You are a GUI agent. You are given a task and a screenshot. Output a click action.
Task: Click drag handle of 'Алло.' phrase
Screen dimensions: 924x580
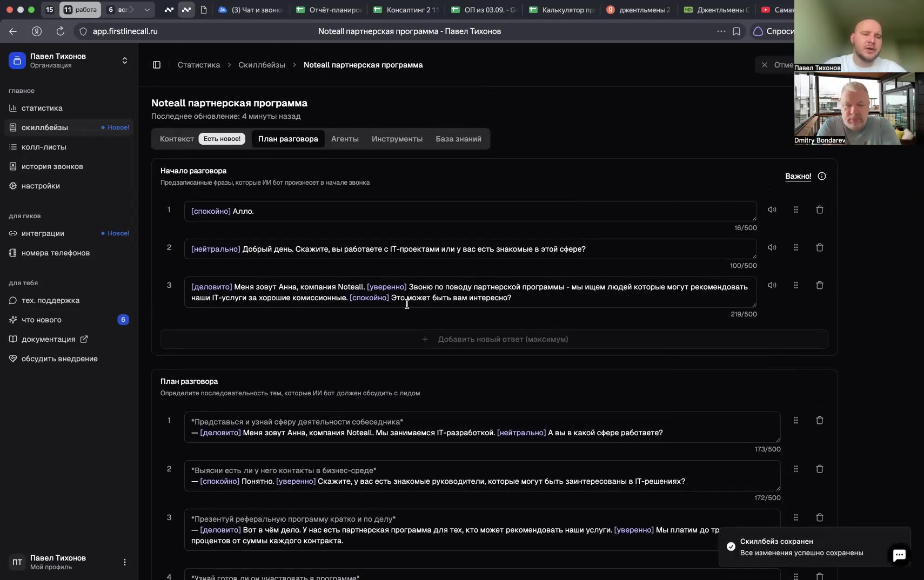pos(796,210)
